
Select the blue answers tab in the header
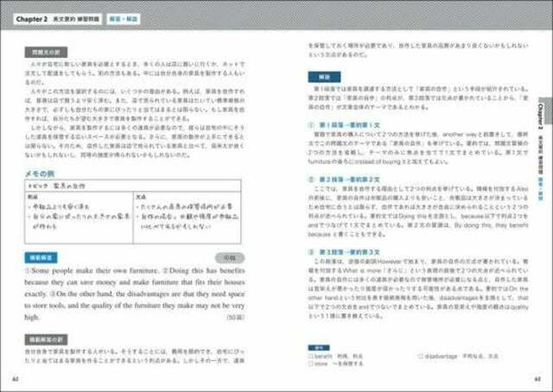pyautogui.click(x=124, y=19)
